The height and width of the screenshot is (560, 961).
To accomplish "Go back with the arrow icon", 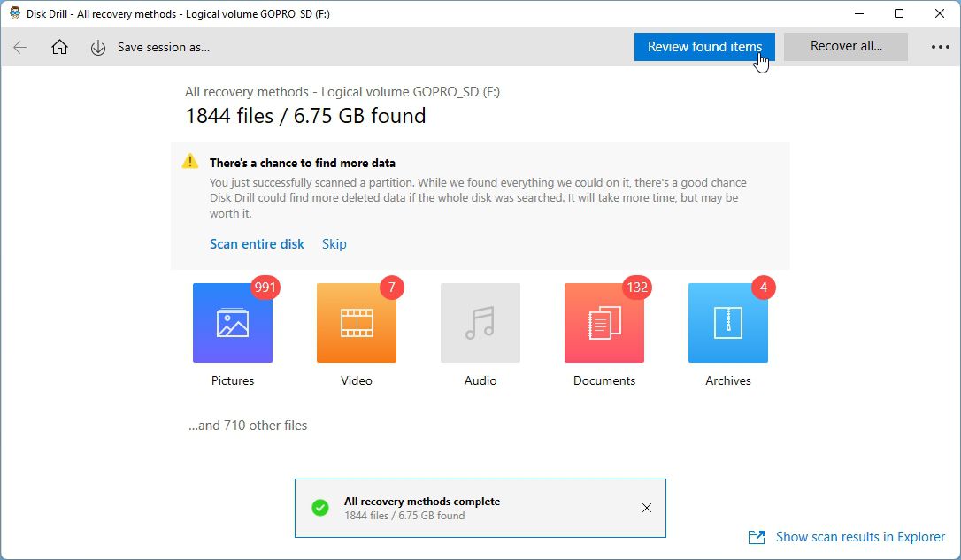I will (20, 47).
